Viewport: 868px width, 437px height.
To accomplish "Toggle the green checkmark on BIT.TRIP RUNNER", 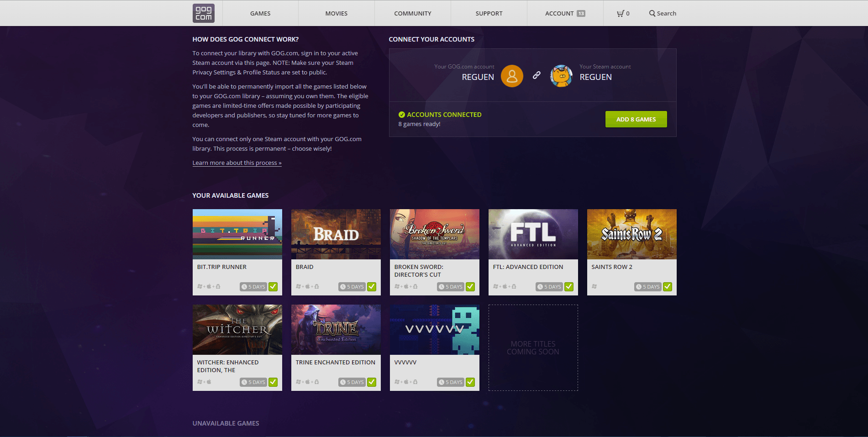I will pos(273,287).
